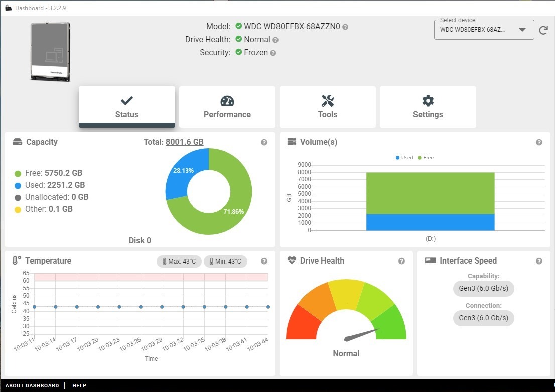The height and width of the screenshot is (392, 555).
Task: Click the yellow Other legend dot
Action: click(x=18, y=210)
